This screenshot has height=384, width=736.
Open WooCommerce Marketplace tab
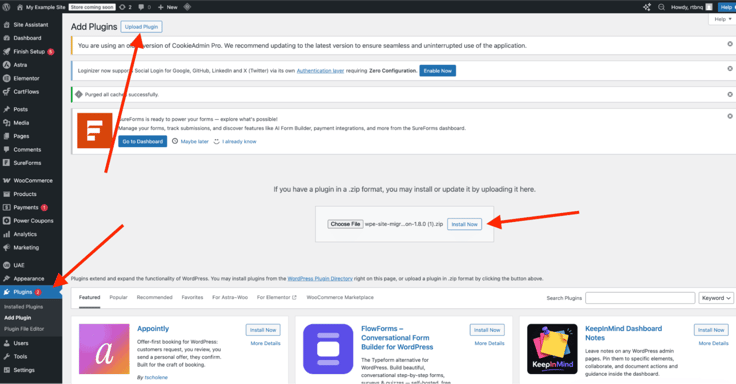(x=340, y=298)
